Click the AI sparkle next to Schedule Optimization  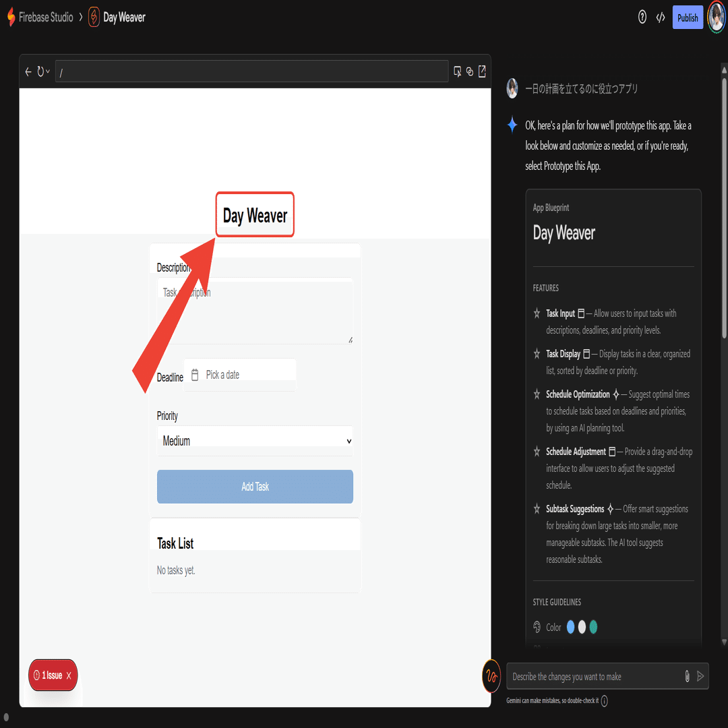pyautogui.click(x=616, y=394)
